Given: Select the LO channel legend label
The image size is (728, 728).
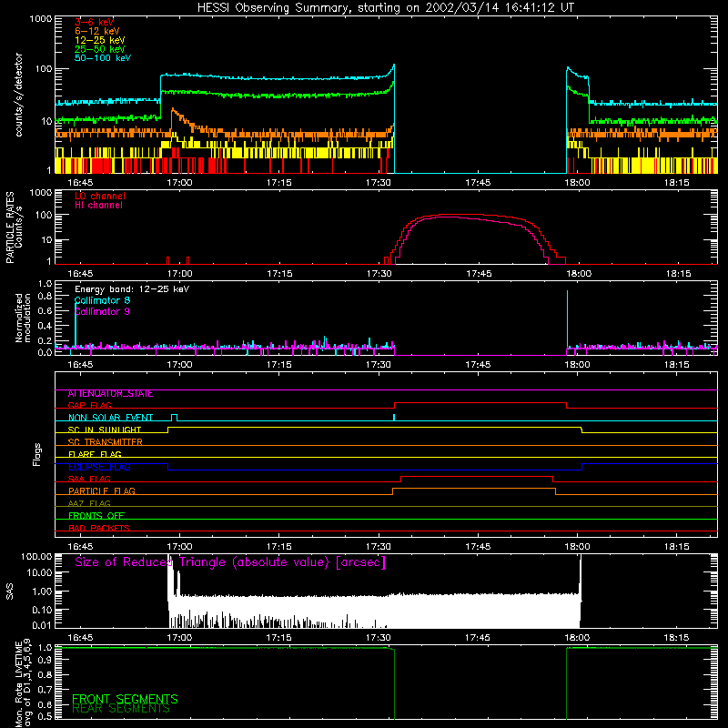Looking at the screenshot, I should (100, 196).
